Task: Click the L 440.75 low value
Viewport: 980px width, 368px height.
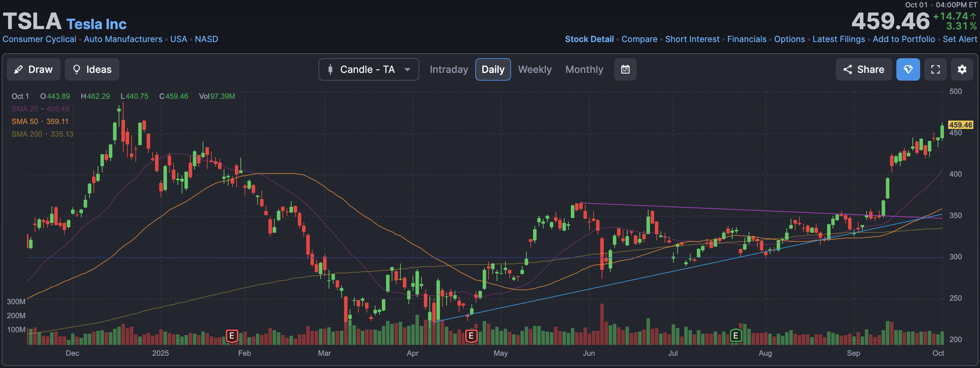Action: pos(134,96)
